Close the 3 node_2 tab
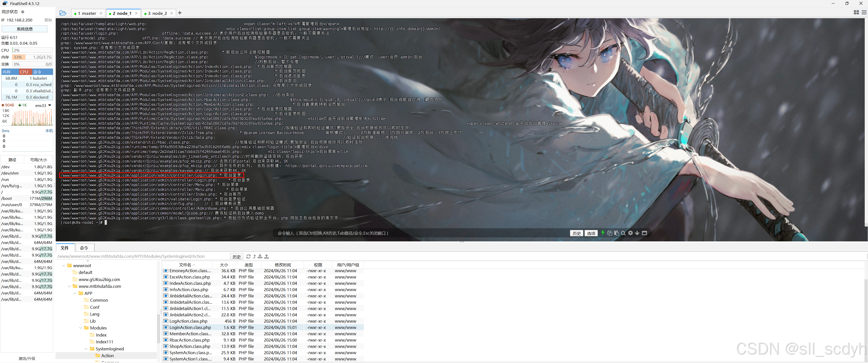 pyautogui.click(x=172, y=13)
